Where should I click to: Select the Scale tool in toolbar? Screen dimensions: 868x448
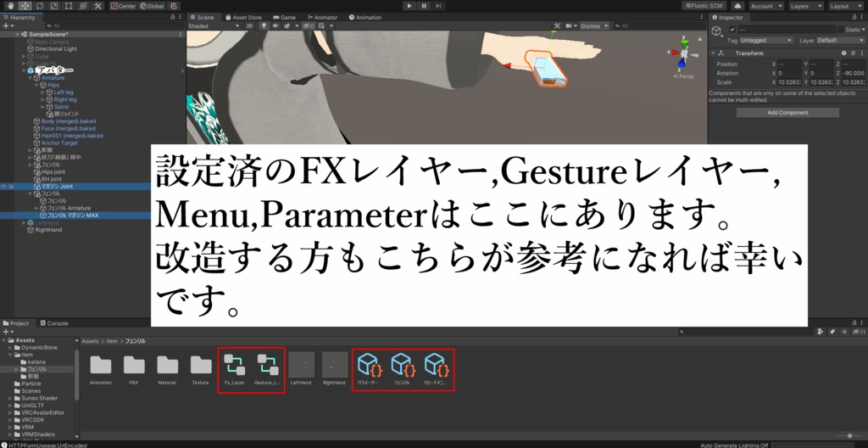click(54, 6)
